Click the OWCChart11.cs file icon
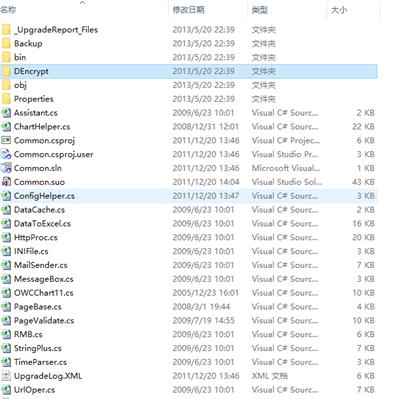Screen dimensions: 403x399 6,293
